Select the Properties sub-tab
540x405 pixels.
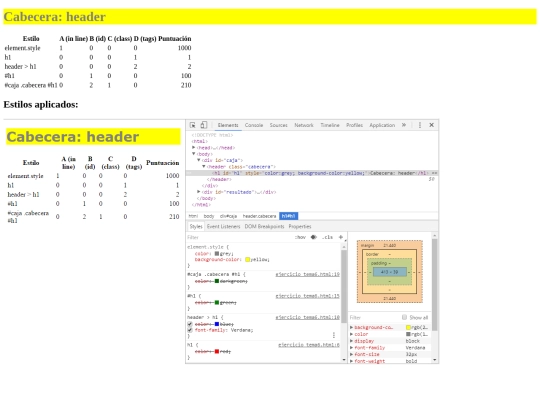tap(300, 226)
